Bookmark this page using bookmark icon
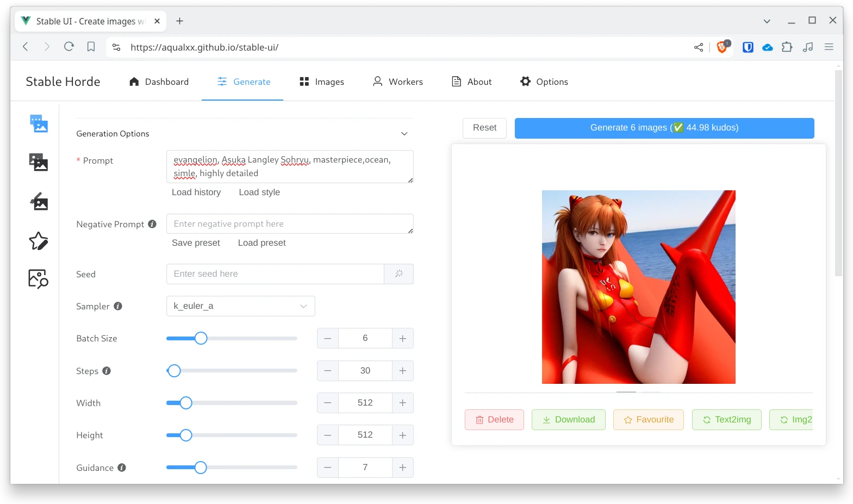 (91, 47)
